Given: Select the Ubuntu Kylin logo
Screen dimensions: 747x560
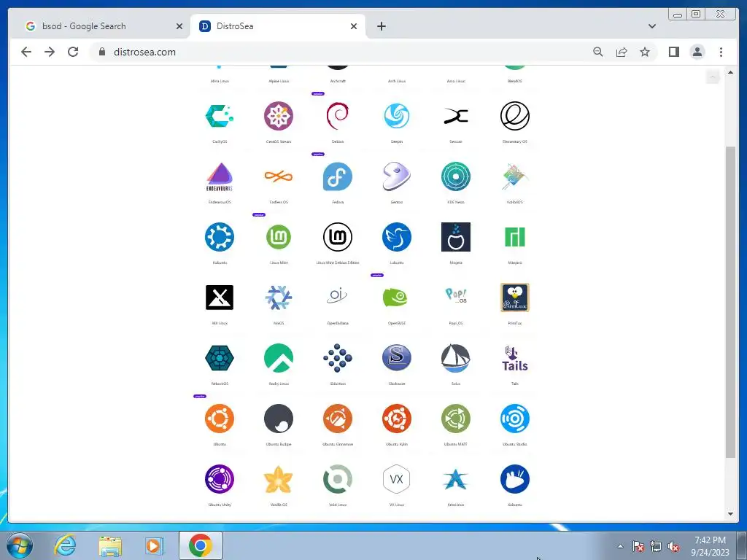Looking at the screenshot, I should [396, 418].
